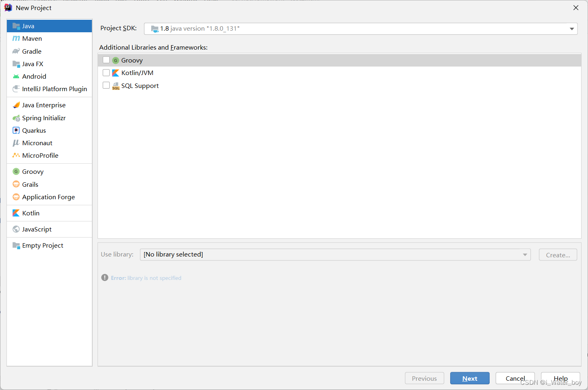Click the Micronaut label
This screenshot has height=390, width=588.
(x=37, y=143)
